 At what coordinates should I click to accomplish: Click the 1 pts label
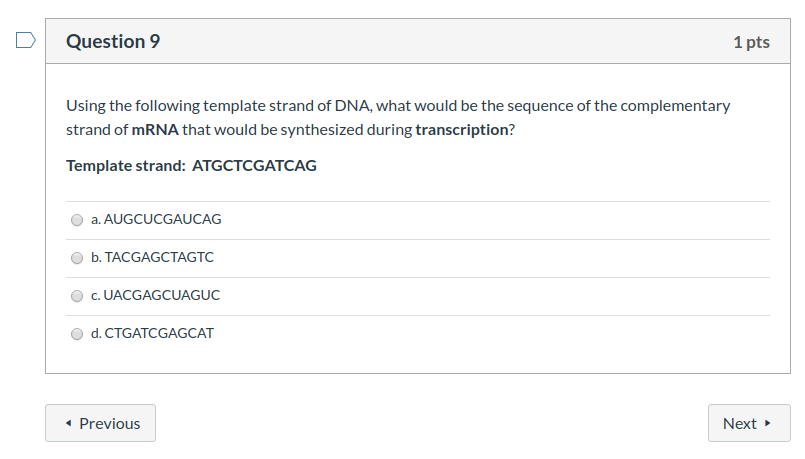click(x=752, y=42)
